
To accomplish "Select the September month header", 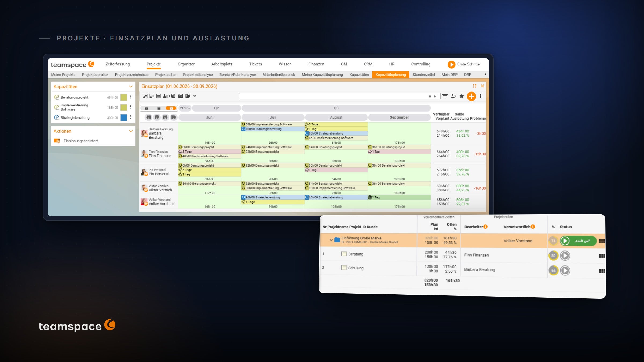I will click(399, 117).
